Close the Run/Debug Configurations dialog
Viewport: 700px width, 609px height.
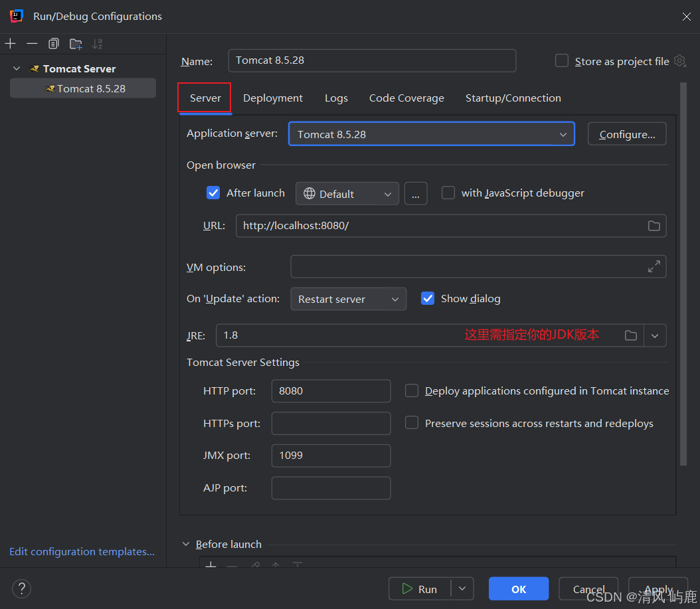pyautogui.click(x=686, y=17)
